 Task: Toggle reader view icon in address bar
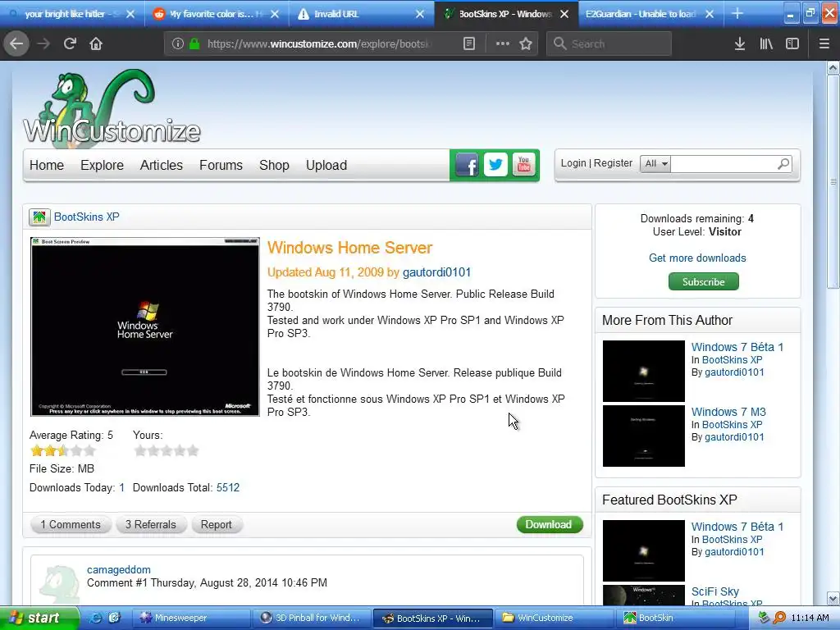468,44
